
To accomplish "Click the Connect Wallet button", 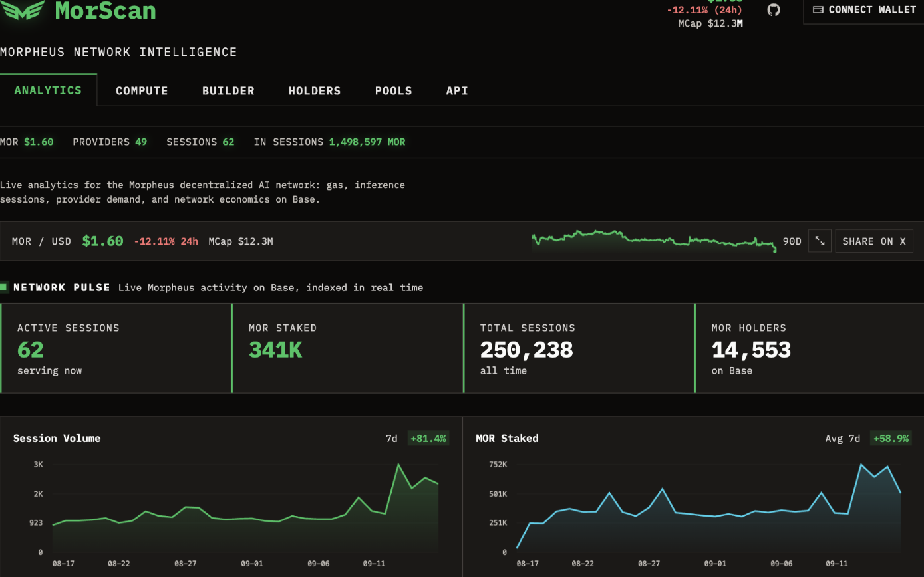I will point(863,11).
